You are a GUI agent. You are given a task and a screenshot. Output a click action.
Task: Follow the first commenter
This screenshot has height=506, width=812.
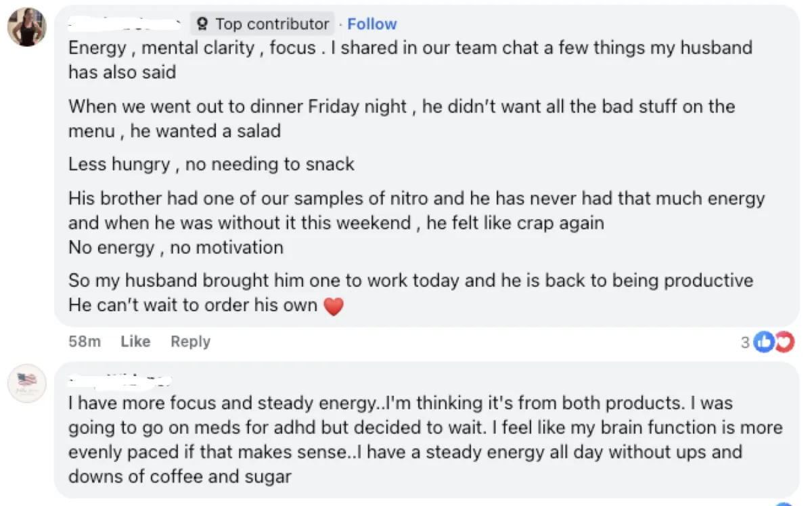tap(371, 24)
